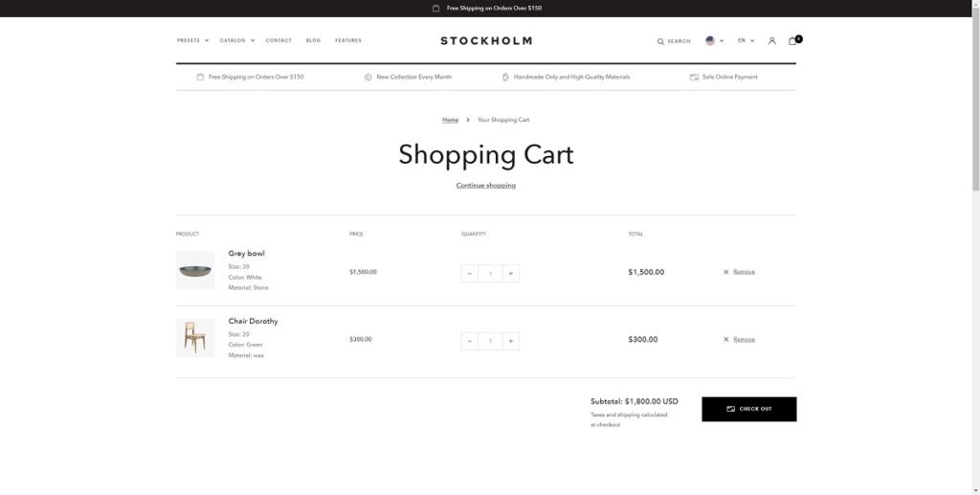
Task: Click the Chair Dorothy quantity input field
Action: coord(490,341)
